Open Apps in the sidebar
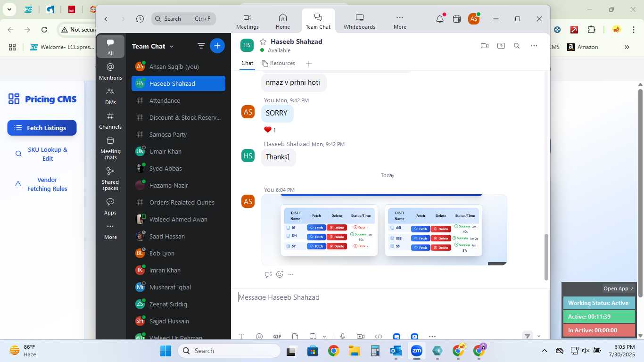The width and height of the screenshot is (644, 362). (x=110, y=206)
